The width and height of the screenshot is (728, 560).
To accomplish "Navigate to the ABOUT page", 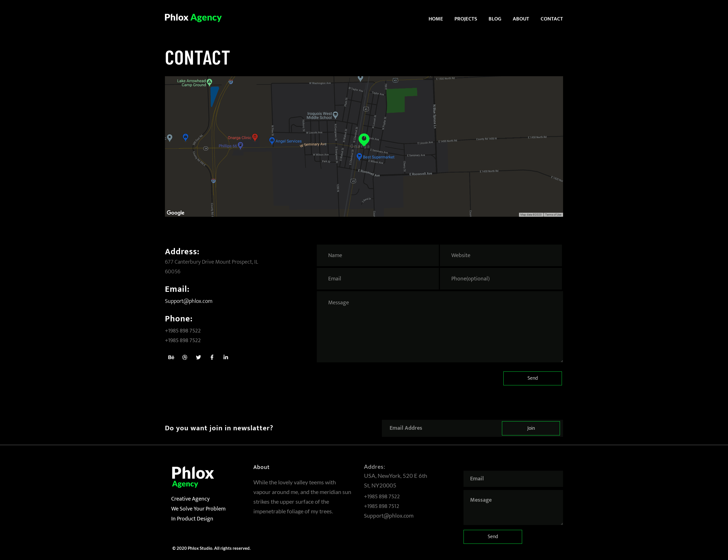I will click(521, 19).
